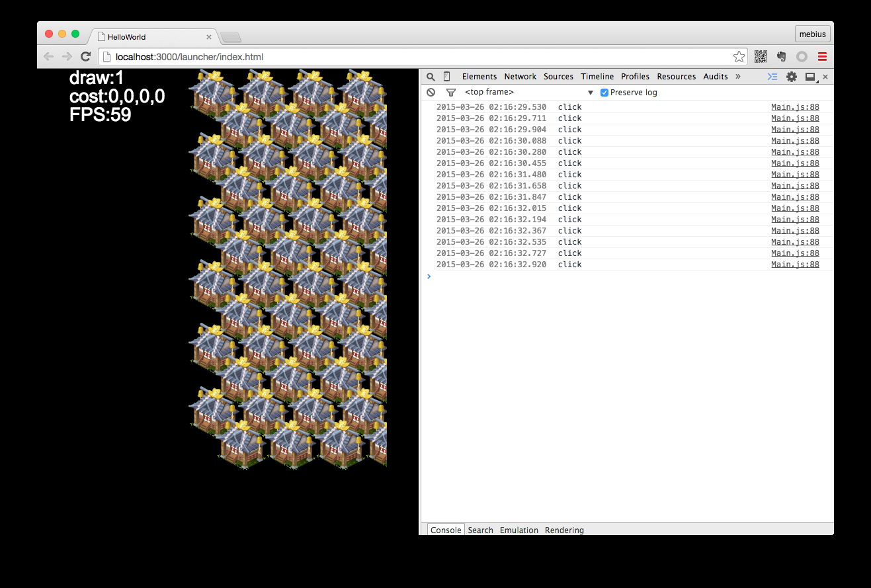The height and width of the screenshot is (588, 871).
Task: Uncheck the Preserve log checkbox
Action: pos(604,93)
